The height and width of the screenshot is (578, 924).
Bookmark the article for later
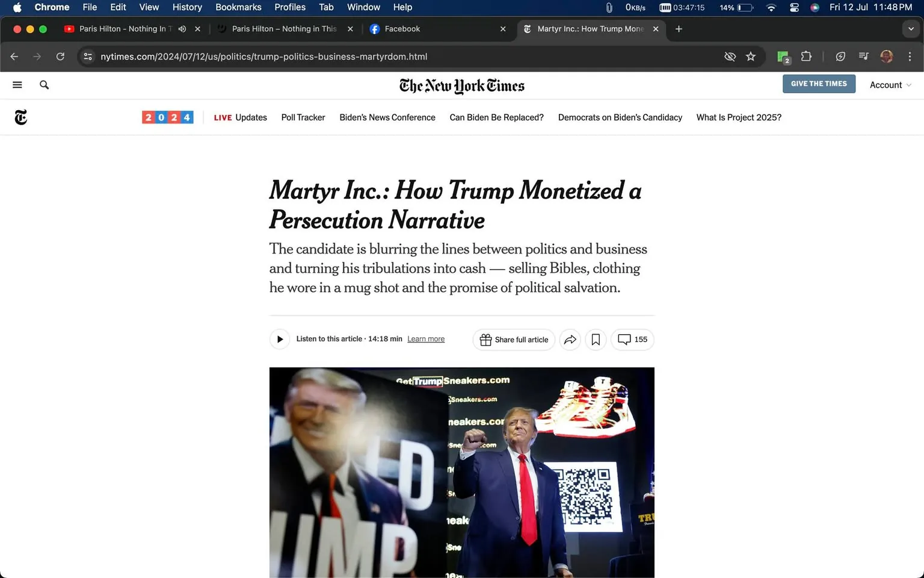[x=595, y=339]
